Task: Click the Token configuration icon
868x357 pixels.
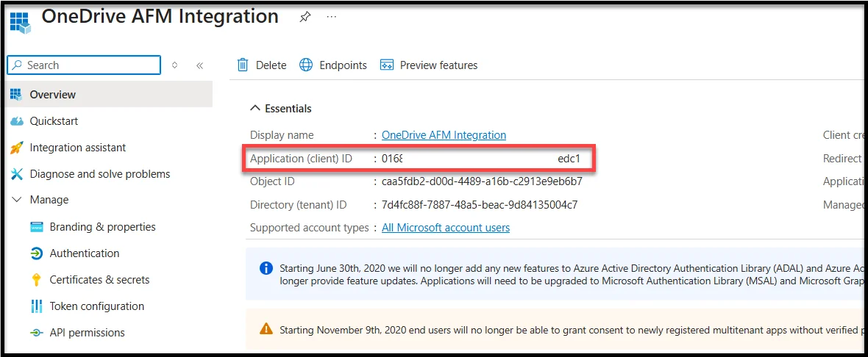Action: click(37, 306)
